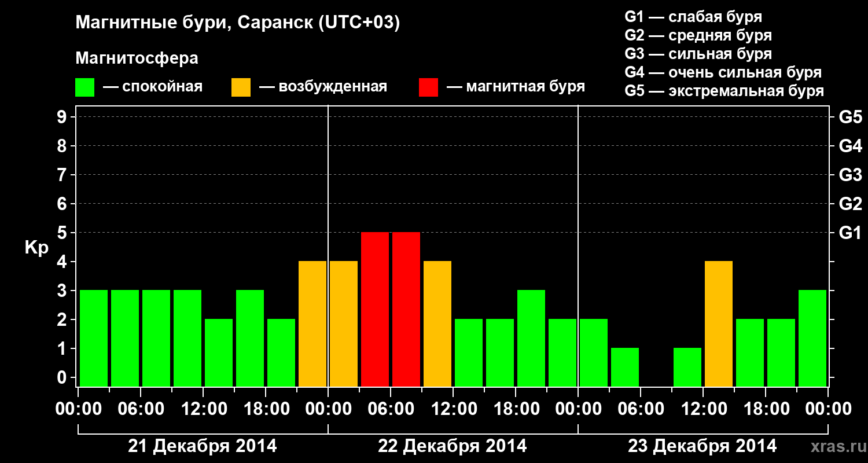Click the legend label '— возбужденная'
The image size is (868, 463).
point(323,87)
